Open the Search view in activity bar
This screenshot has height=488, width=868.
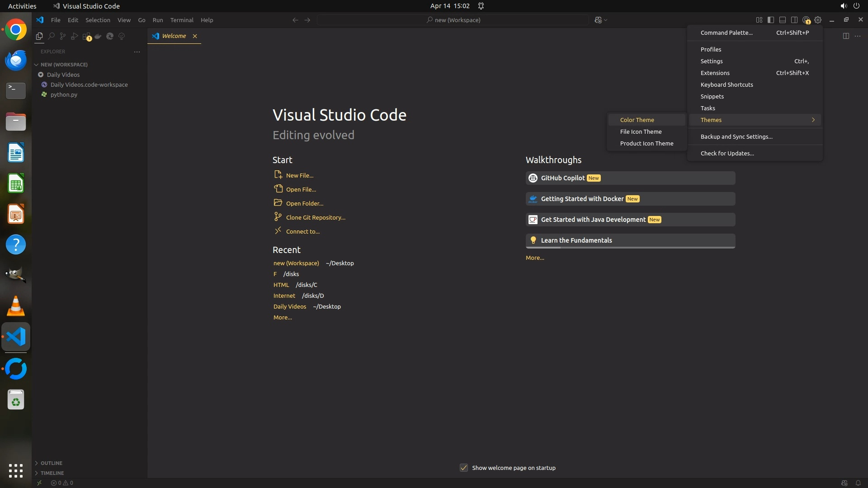pyautogui.click(x=51, y=36)
